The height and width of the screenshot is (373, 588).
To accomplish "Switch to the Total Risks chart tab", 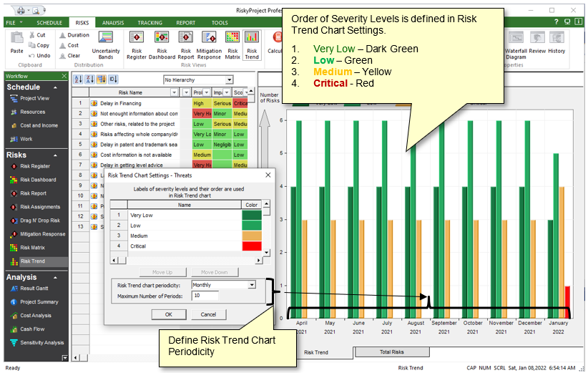I will pos(392,352).
